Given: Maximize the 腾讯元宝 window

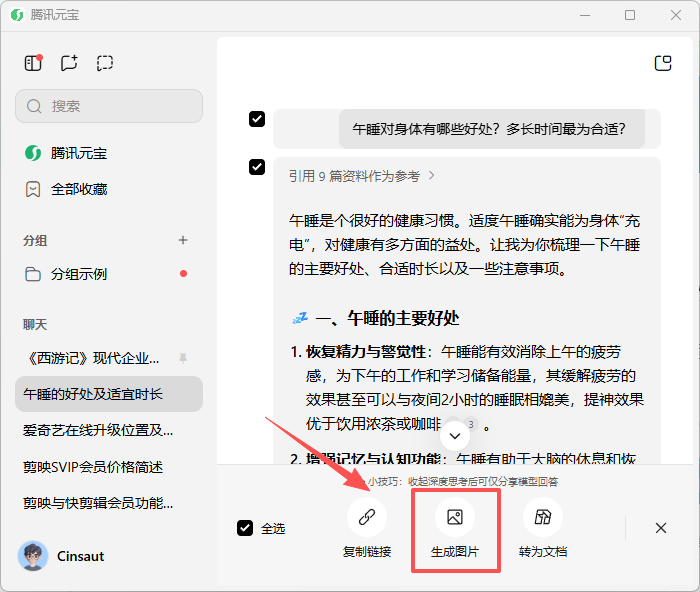Looking at the screenshot, I should (x=630, y=15).
